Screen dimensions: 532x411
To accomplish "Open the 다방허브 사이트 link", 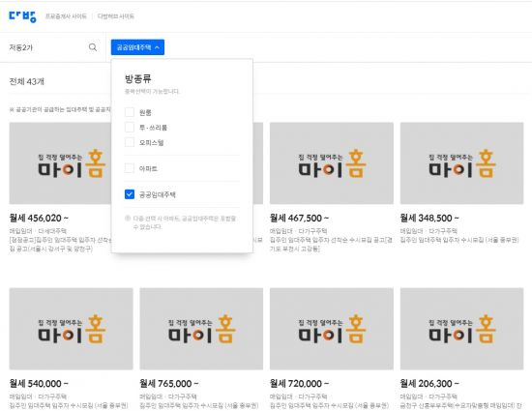I will click(x=116, y=16).
